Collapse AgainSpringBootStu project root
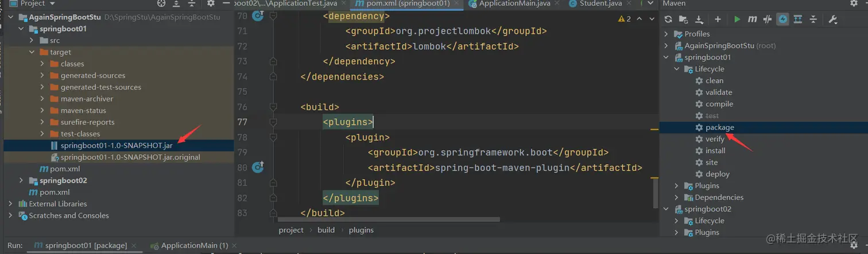 pos(11,17)
